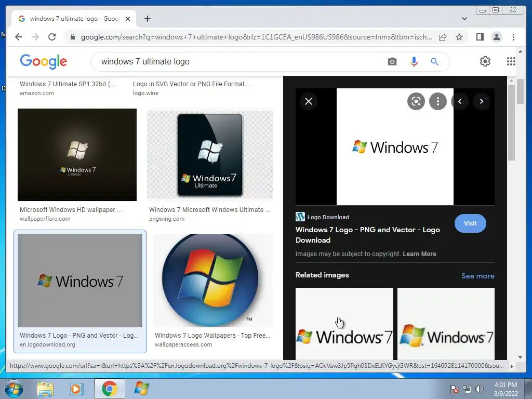Select the gray Windows 7 logo thumbnail
This screenshot has height=399, width=532.
80,280
